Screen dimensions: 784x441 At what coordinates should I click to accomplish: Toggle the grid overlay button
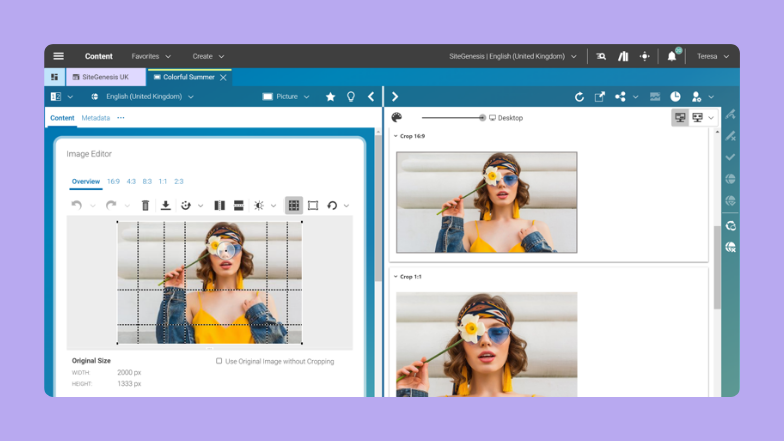(x=293, y=205)
